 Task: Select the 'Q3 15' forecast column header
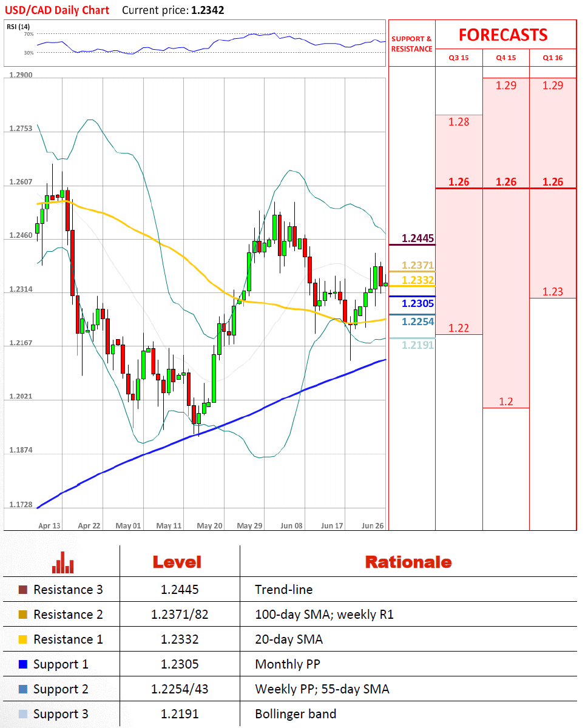pyautogui.click(x=459, y=58)
